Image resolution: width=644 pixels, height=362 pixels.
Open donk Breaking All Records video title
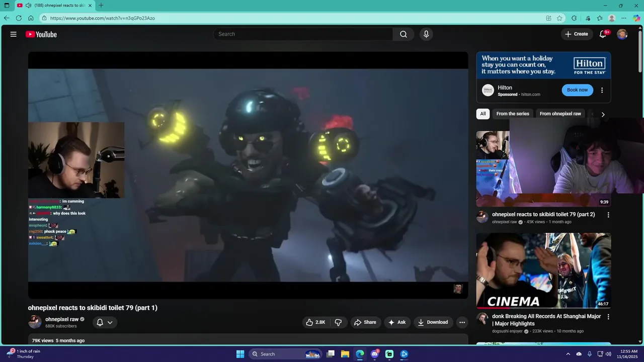click(546, 320)
